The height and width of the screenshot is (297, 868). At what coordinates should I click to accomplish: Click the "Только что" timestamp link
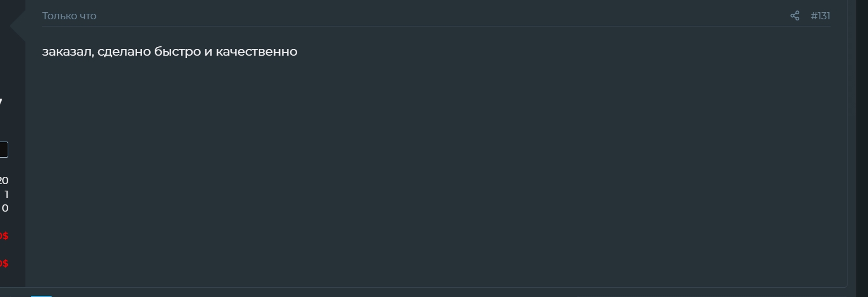[69, 16]
